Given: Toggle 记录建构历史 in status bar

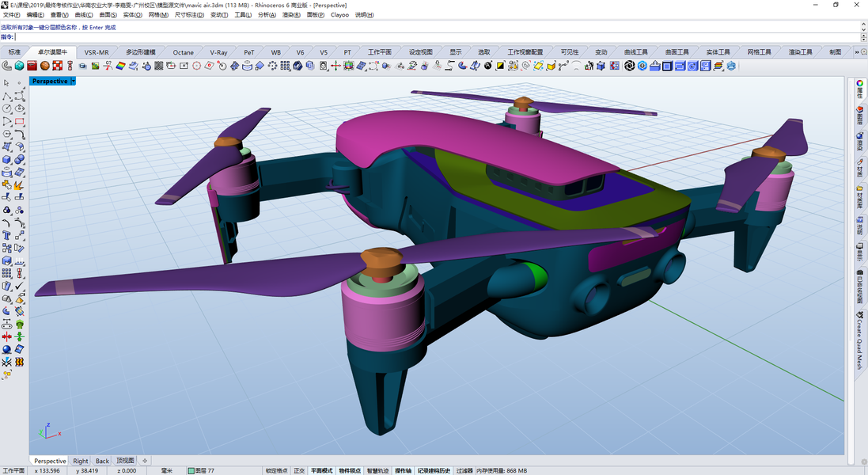Looking at the screenshot, I should point(434,470).
